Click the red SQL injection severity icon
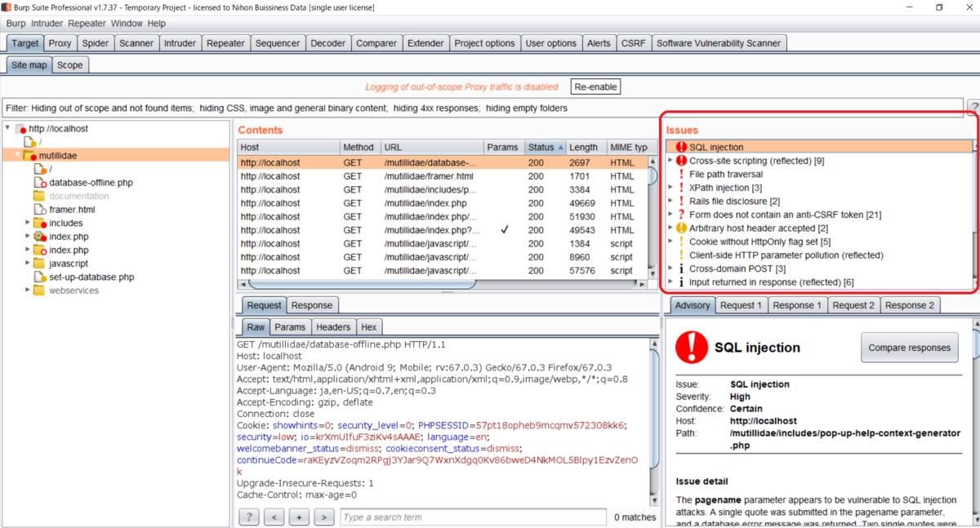Screen dimensions: 980x528 pyautogui.click(x=682, y=148)
